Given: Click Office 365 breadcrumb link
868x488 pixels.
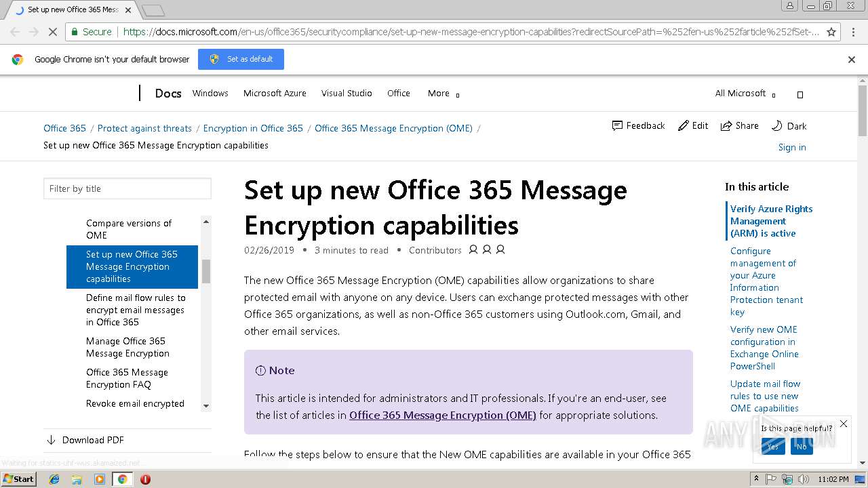Looking at the screenshot, I should pyautogui.click(x=64, y=128).
